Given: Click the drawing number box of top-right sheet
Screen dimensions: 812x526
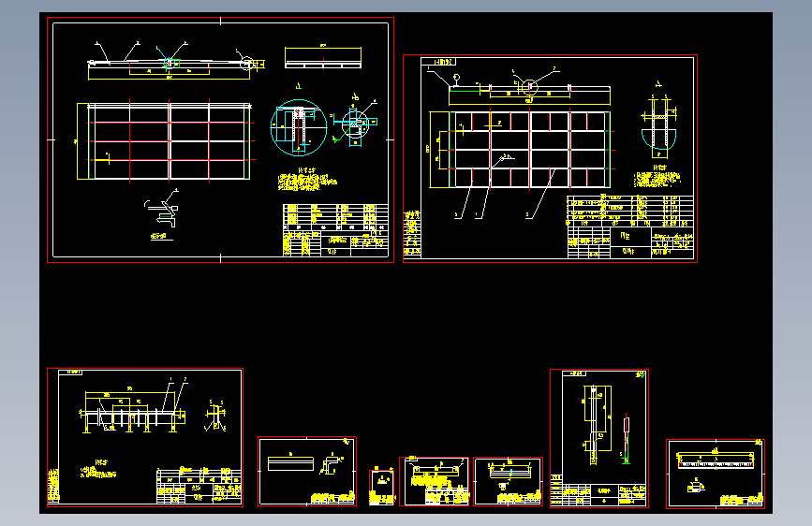Looking at the screenshot, I should (x=438, y=62).
